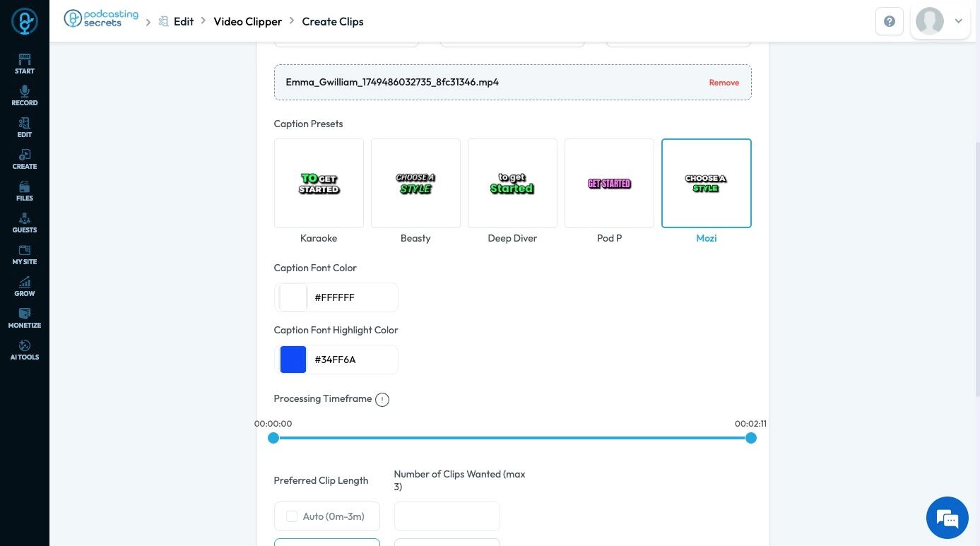Click the Number of Clips Wanted input field

click(x=447, y=516)
